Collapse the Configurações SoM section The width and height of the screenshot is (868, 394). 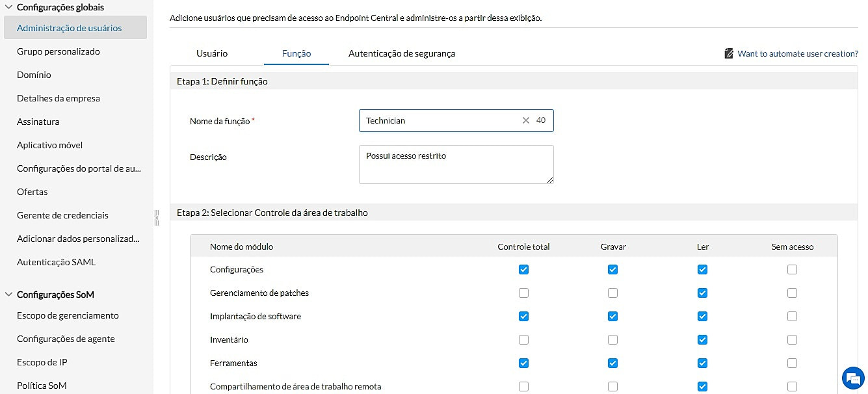[x=9, y=295]
